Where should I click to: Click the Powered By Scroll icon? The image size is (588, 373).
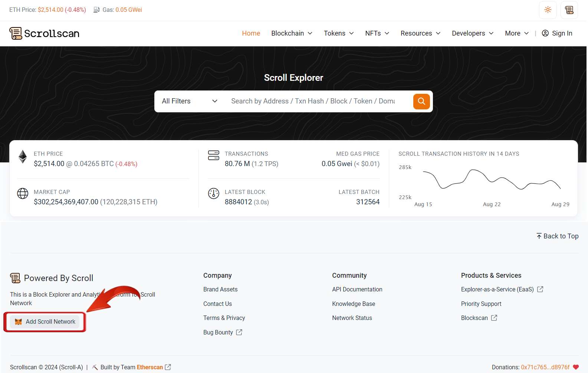[15, 278]
